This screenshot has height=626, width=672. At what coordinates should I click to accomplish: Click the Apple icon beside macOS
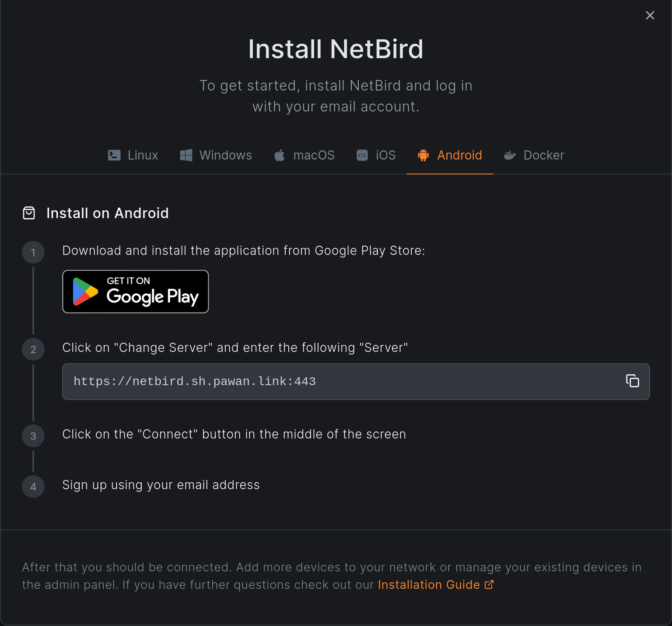click(x=279, y=155)
